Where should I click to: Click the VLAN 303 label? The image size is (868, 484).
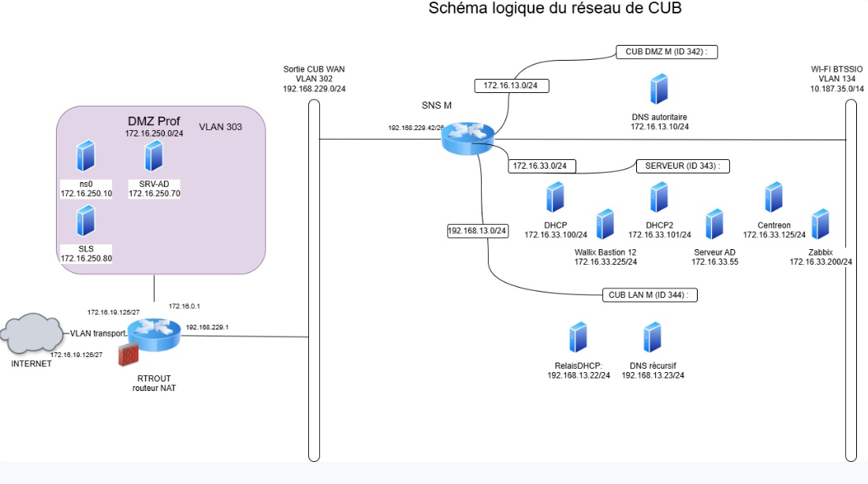point(220,127)
